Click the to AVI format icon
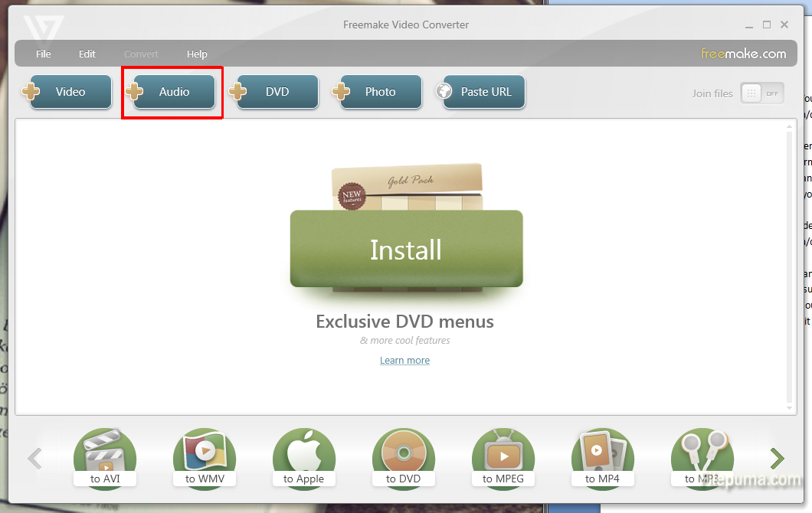Image resolution: width=812 pixels, height=513 pixels. 105,458
